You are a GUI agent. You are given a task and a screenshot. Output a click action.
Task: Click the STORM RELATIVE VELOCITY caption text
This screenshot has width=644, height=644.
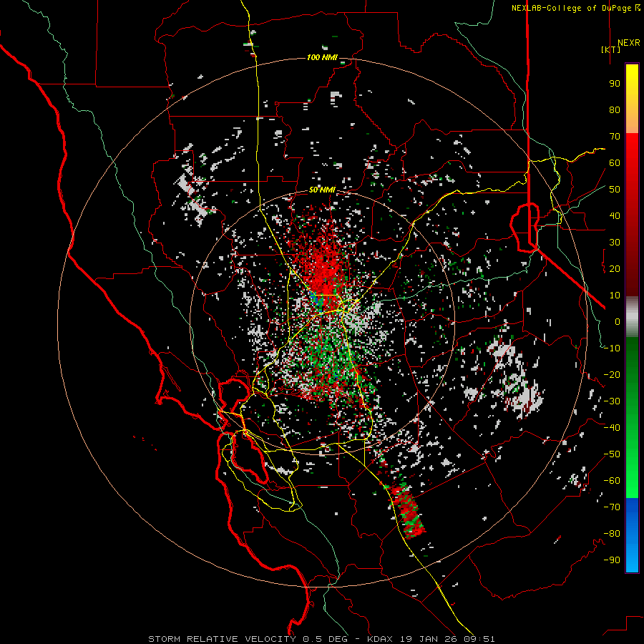coord(222,639)
